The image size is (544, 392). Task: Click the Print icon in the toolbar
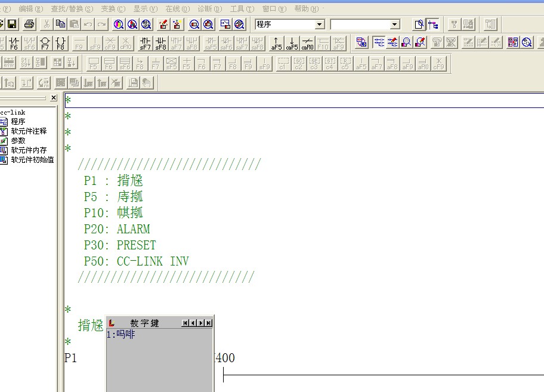pyautogui.click(x=29, y=24)
